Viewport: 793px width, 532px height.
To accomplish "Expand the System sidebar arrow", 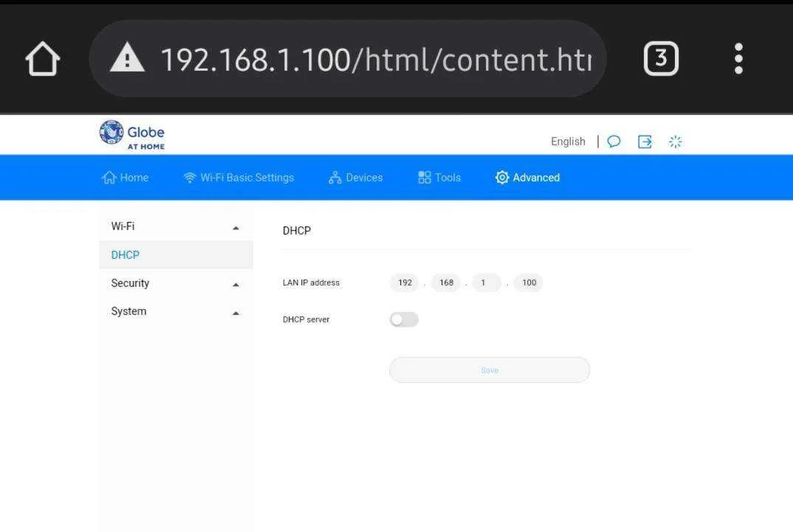I will click(236, 314).
